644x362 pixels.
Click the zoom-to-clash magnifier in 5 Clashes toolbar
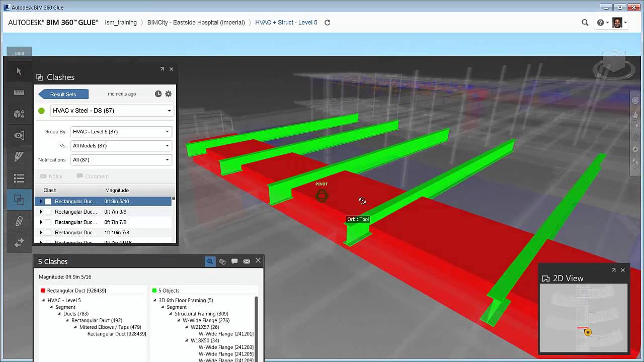tap(210, 261)
